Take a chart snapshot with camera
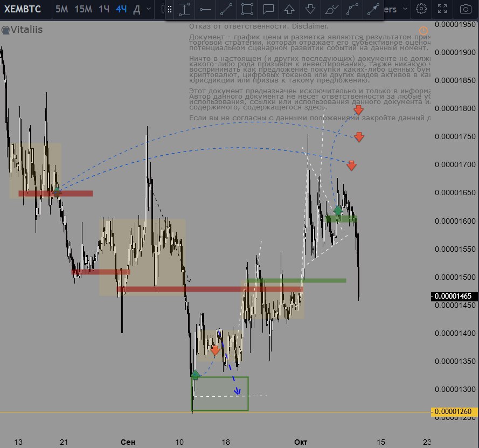The image size is (479, 448). pos(466,9)
